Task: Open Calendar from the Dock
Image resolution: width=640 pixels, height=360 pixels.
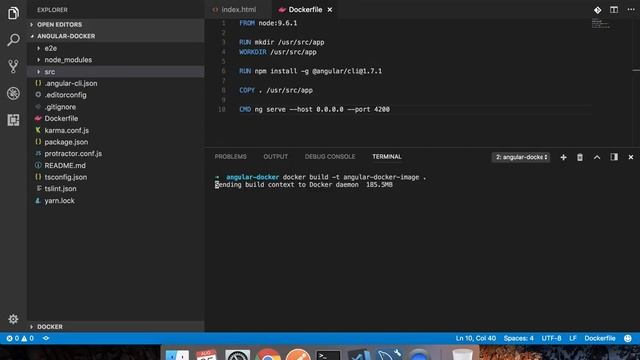Action: 207,354
